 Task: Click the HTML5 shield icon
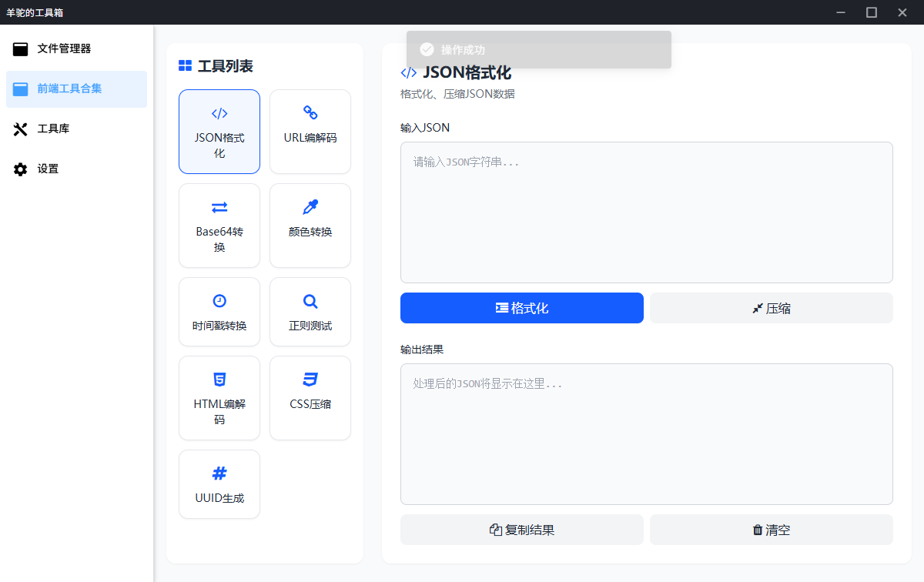coord(219,380)
